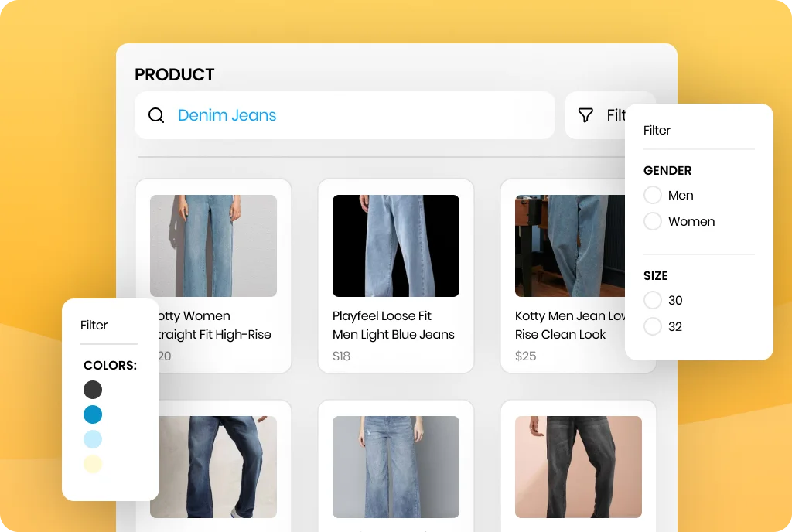Screen dimensions: 792x532
Task: Open Kotty Women Straight Fit jeans image
Action: [x=213, y=246]
